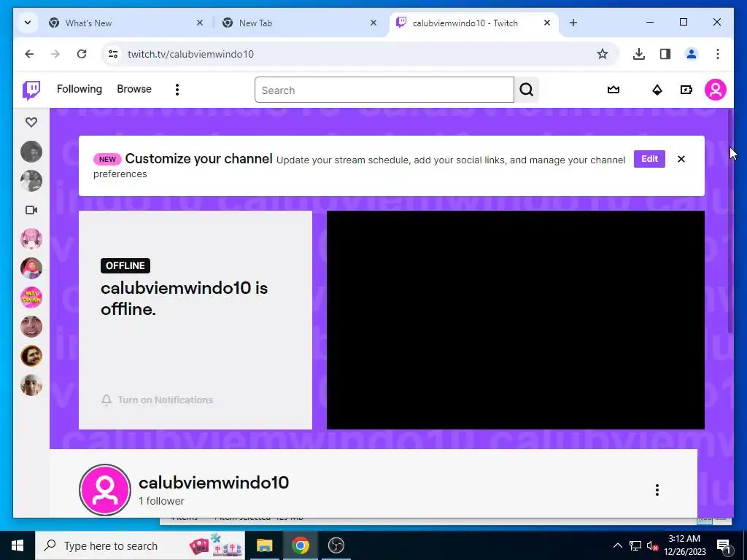
Task: Bookmark this page with the star
Action: [602, 54]
